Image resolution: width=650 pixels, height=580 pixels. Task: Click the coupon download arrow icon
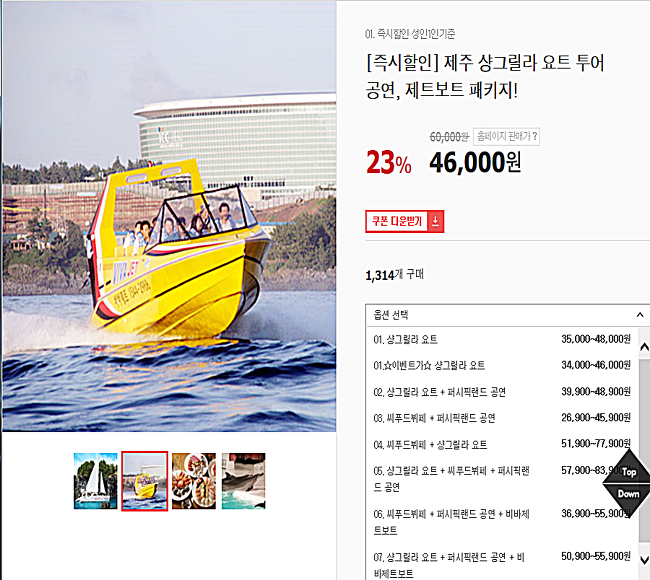tap(435, 221)
